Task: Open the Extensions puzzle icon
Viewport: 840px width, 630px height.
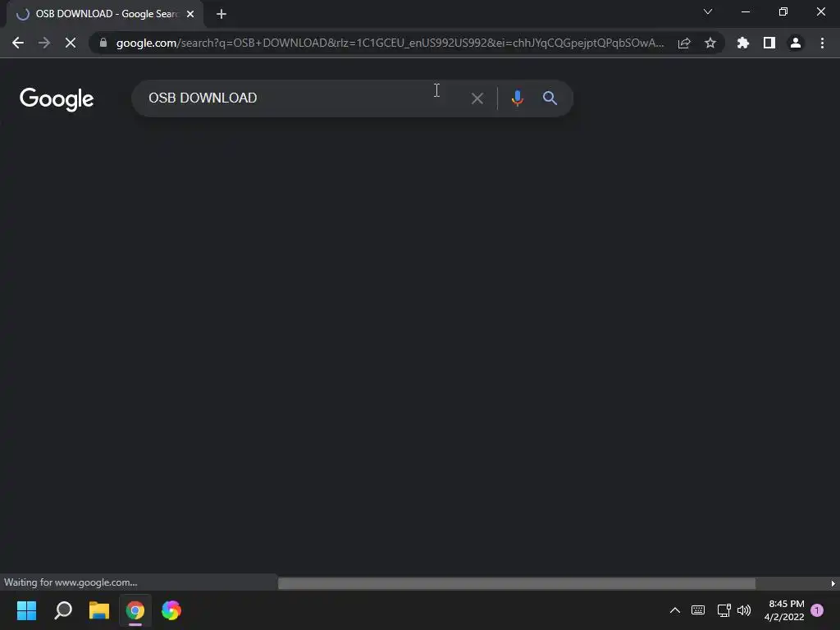Action: (742, 43)
